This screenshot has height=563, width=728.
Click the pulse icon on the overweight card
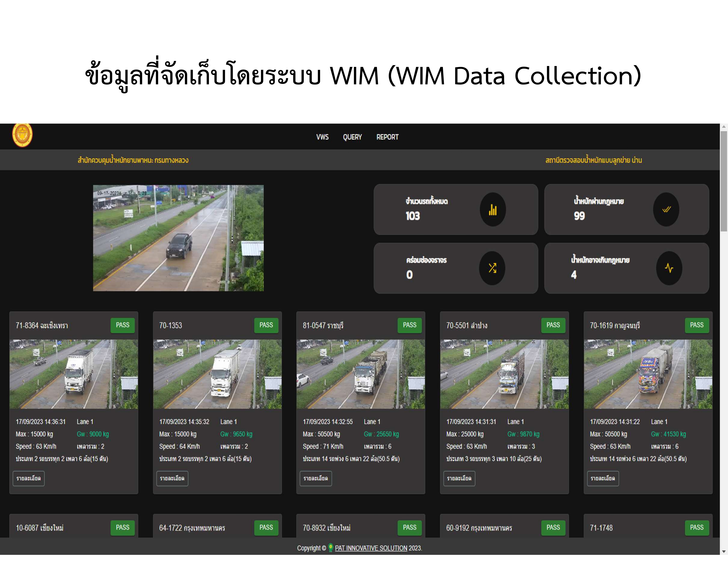point(669,268)
